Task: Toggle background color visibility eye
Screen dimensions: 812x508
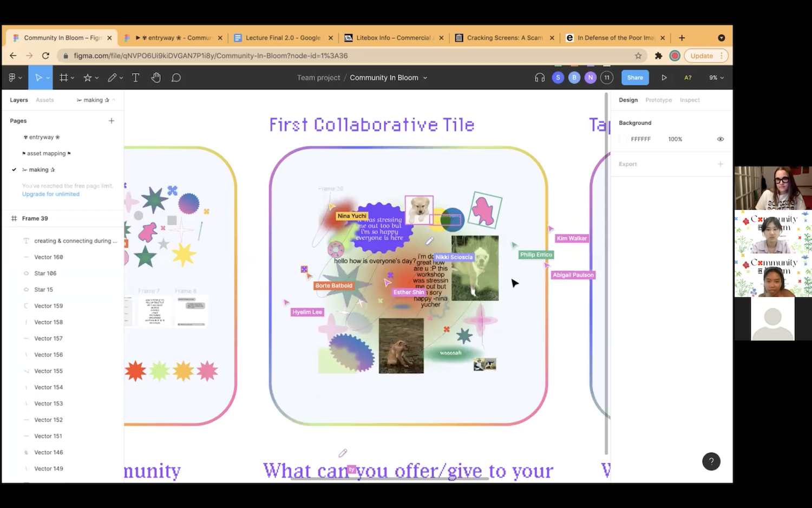Action: 721,139
